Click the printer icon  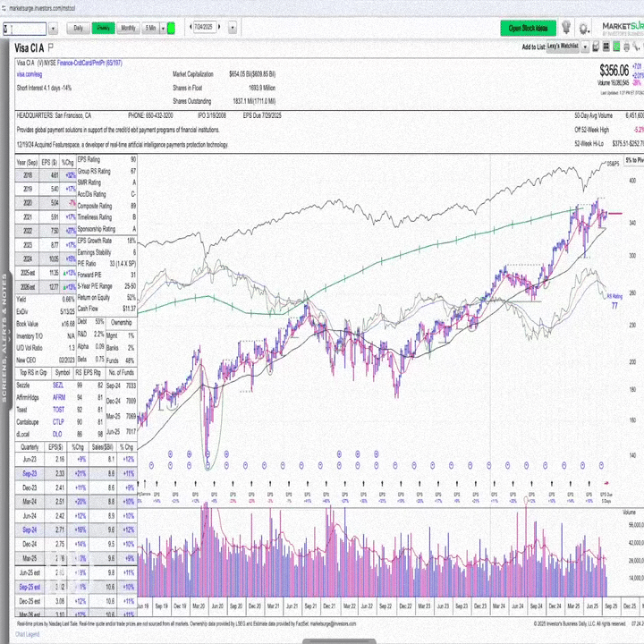pyautogui.click(x=626, y=47)
